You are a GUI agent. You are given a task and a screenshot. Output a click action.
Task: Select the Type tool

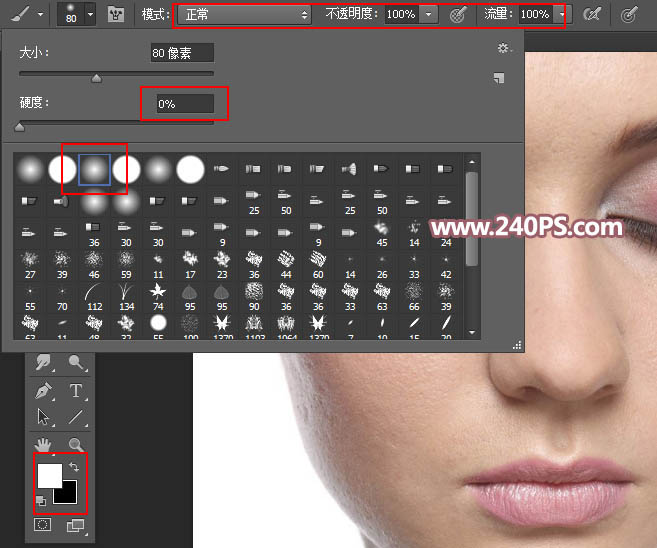click(x=75, y=390)
